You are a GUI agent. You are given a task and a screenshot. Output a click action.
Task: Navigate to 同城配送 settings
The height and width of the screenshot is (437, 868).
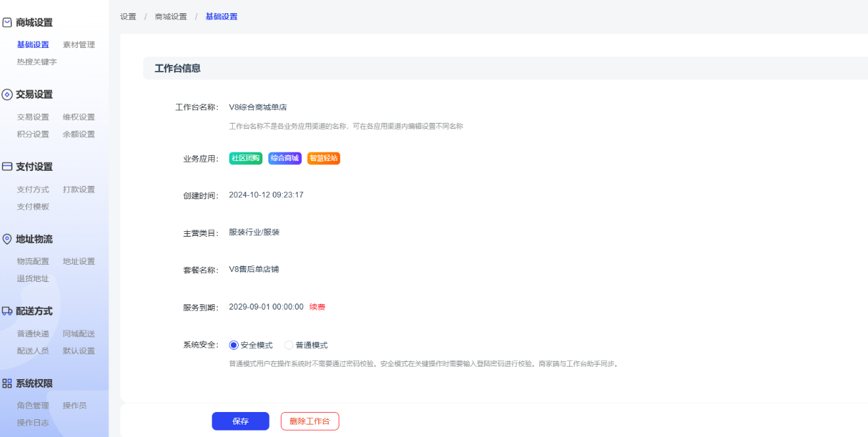coord(79,334)
